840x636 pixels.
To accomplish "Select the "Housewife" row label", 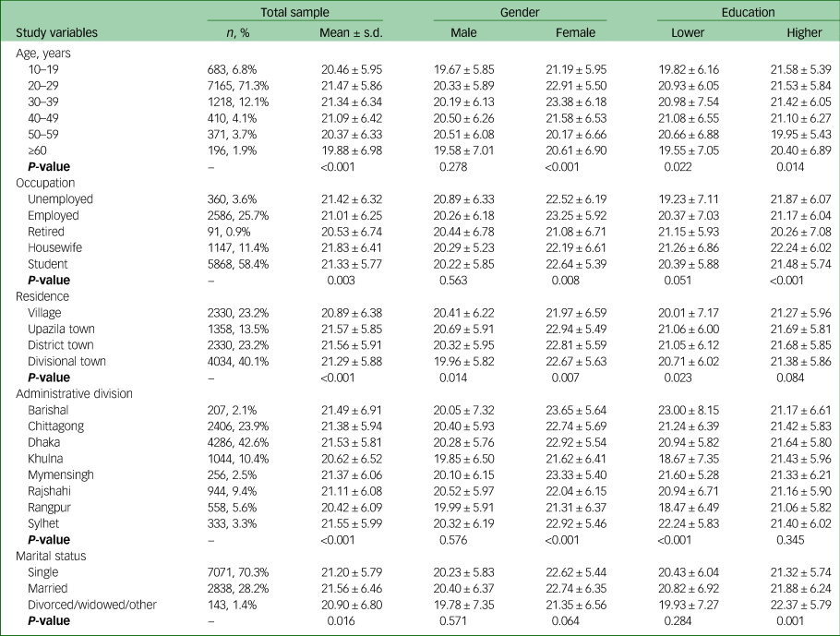I will 54,248.
